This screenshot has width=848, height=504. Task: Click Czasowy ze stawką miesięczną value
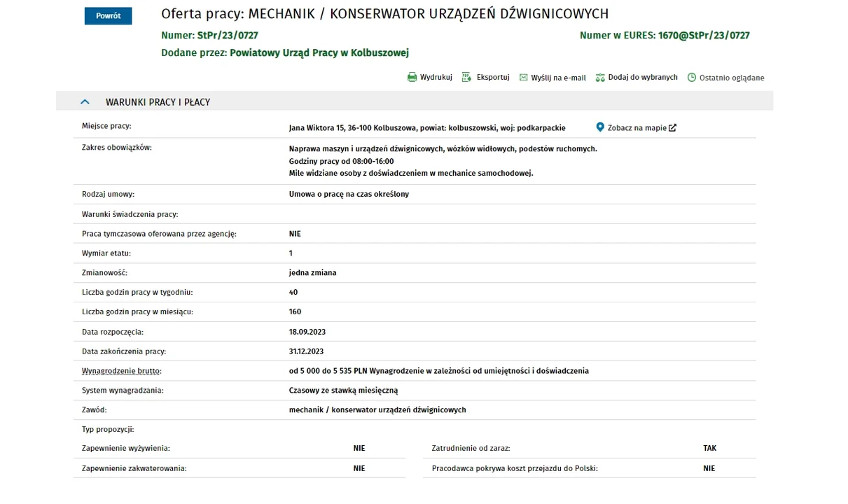pyautogui.click(x=343, y=391)
